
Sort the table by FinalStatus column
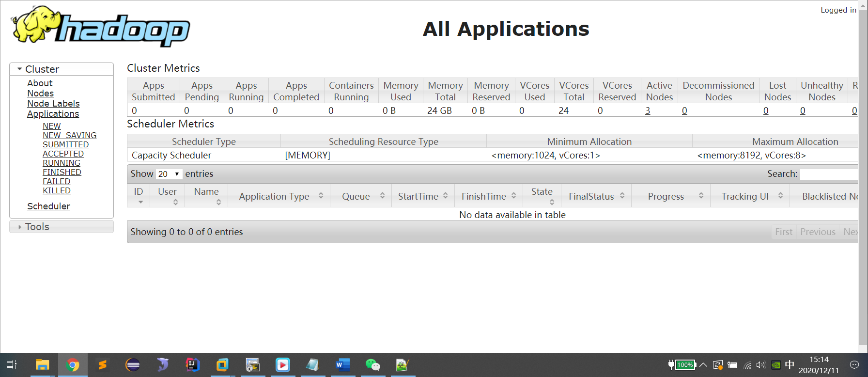[596, 196]
